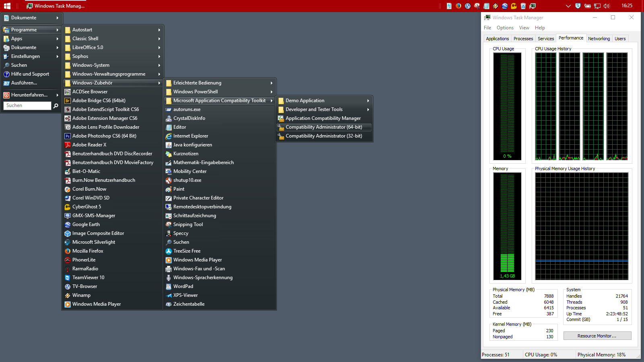
Task: Expand Windows-Verwaltungsprogramme submenu
Action: (113, 74)
